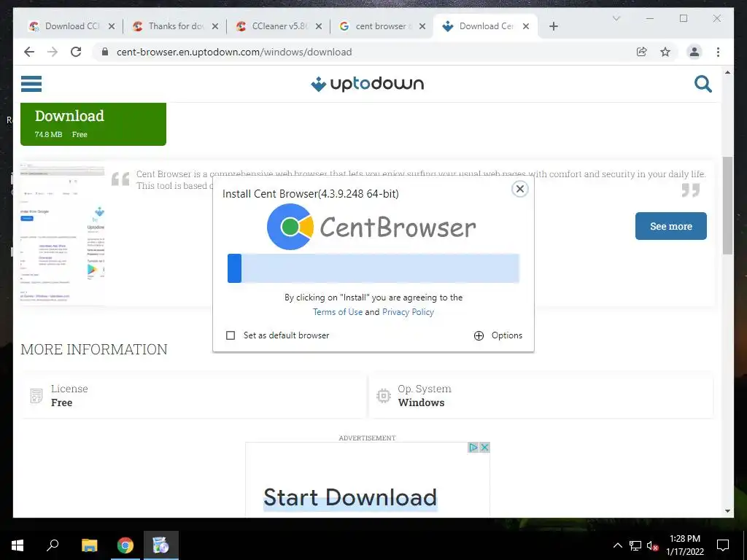This screenshot has height=560, width=747.
Task: Click green Download button
Action: coord(93,124)
